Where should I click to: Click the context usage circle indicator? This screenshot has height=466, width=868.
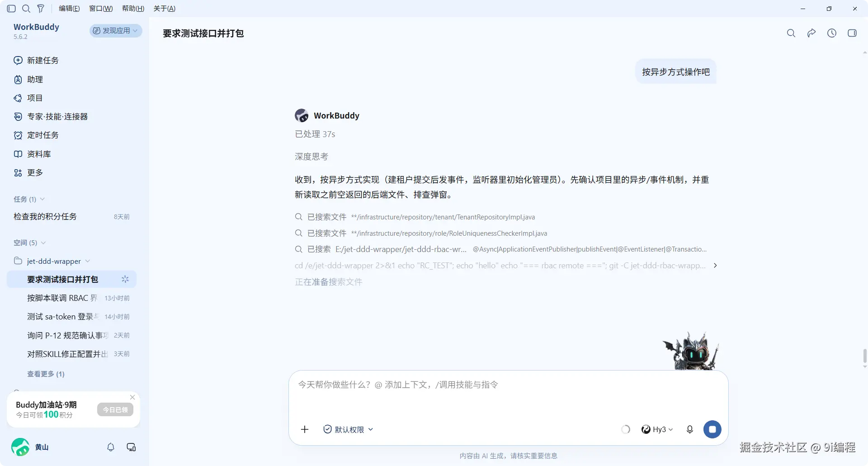tap(626, 429)
